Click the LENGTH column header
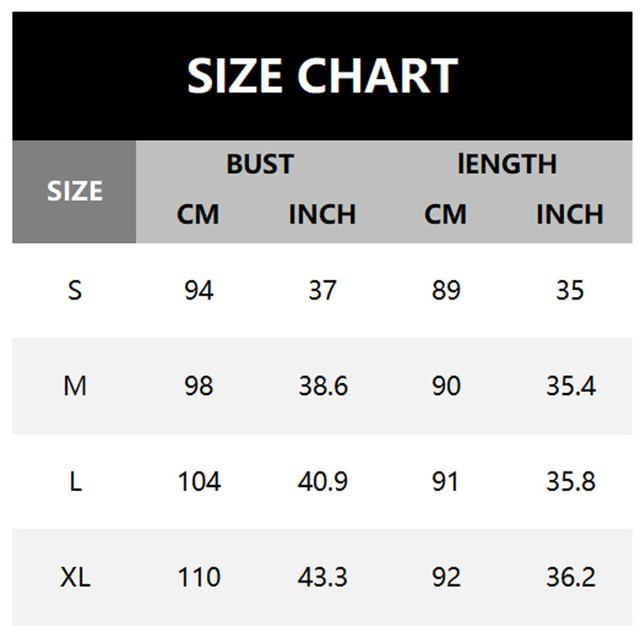Image resolution: width=644 pixels, height=644 pixels. coord(507,164)
